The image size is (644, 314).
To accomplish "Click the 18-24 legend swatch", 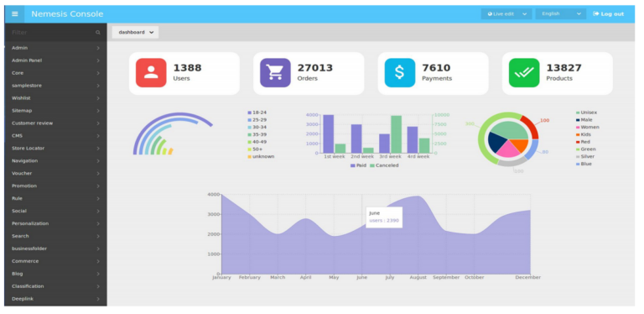I will [x=249, y=113].
